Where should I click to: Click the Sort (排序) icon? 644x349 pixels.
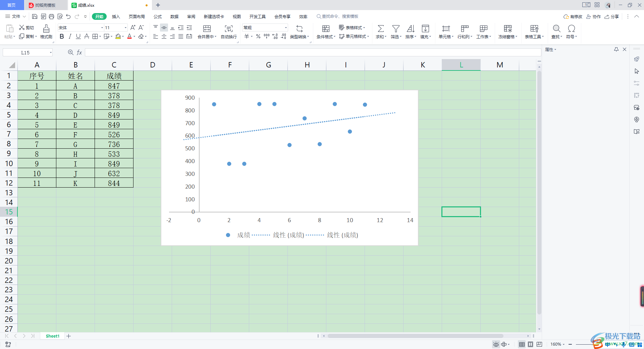pyautogui.click(x=411, y=29)
